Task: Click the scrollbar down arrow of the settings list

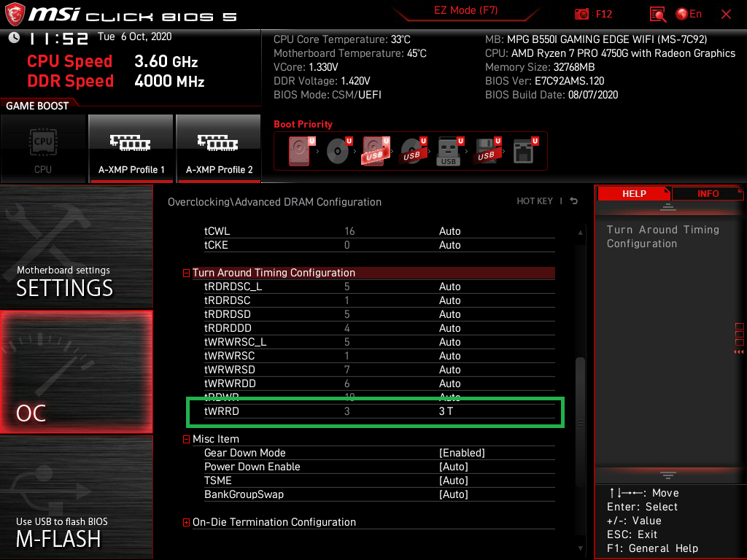Action: tap(580, 548)
